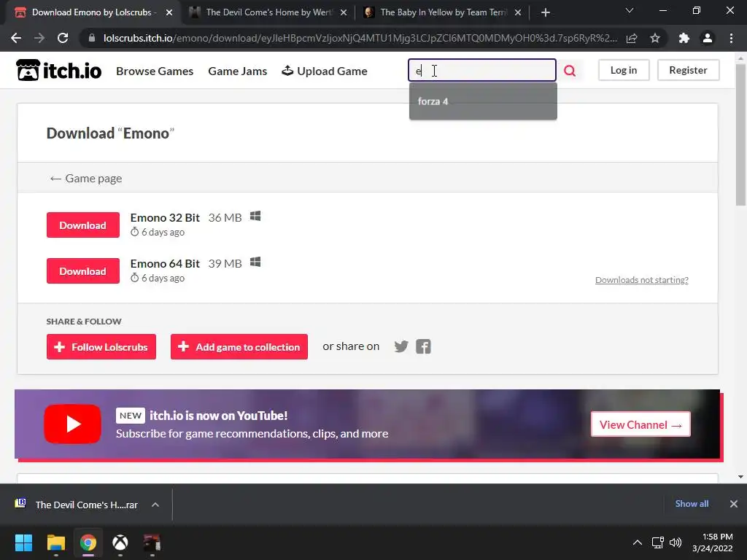The image size is (747, 560).
Task: Close the downloads bar
Action: (734, 504)
